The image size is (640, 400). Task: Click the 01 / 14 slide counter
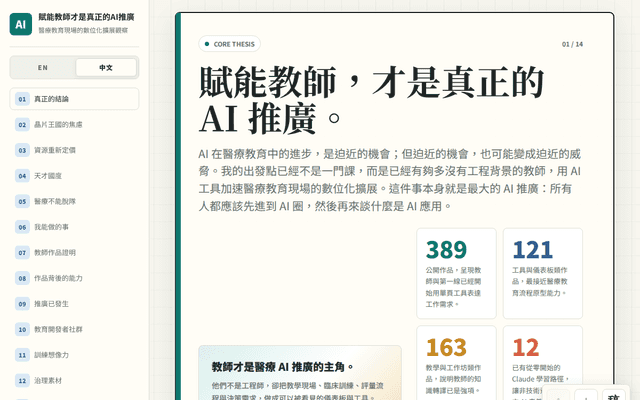(x=572, y=44)
